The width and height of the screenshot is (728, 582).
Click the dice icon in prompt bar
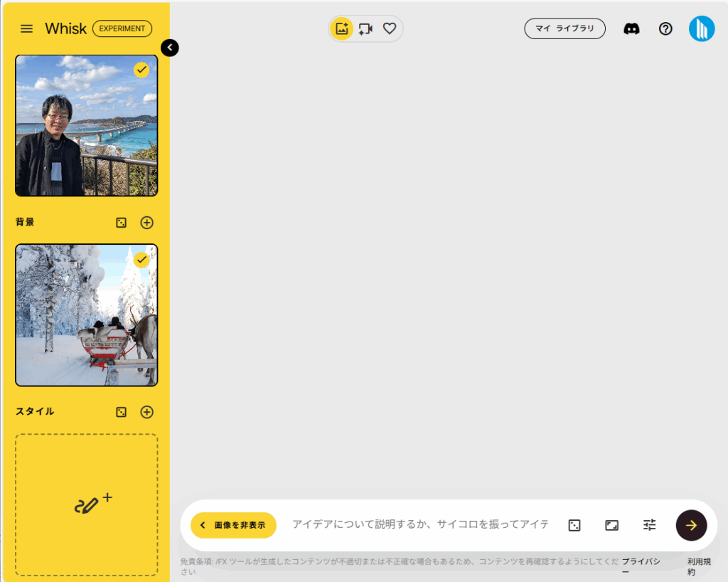point(574,525)
